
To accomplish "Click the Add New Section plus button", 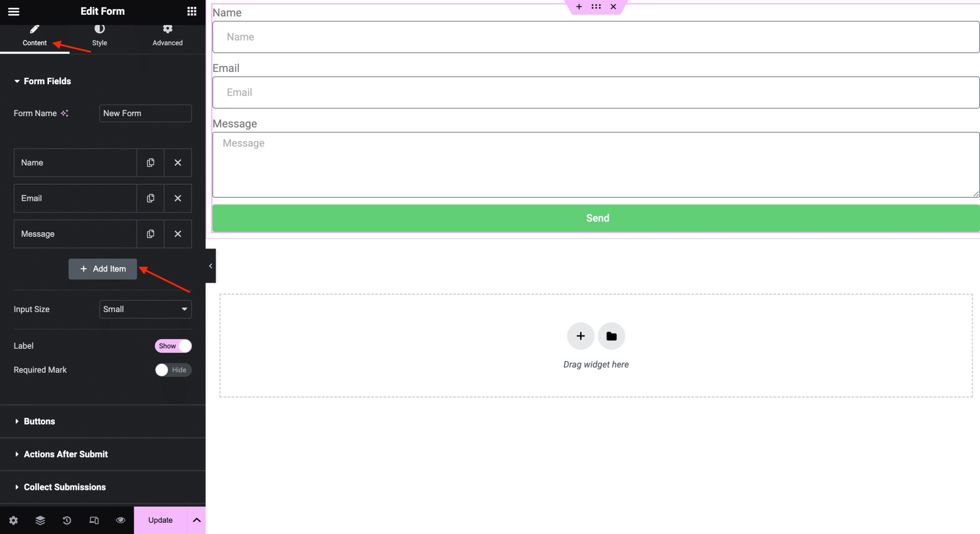I will click(581, 336).
